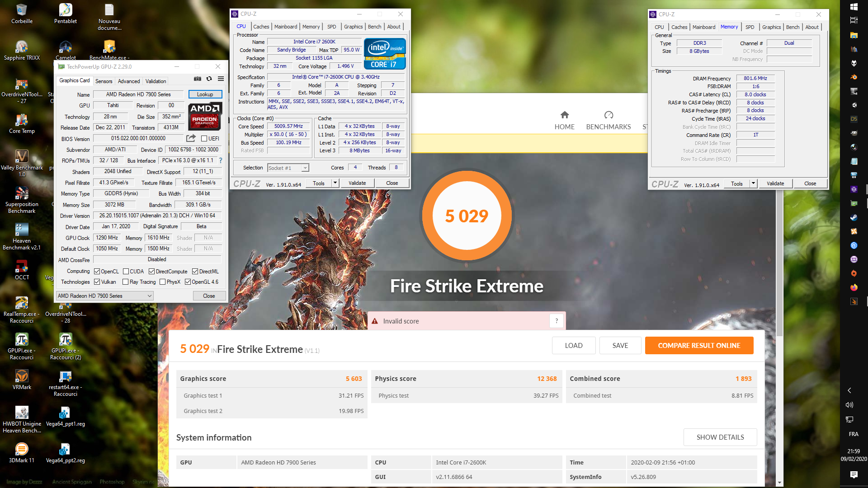Open OCCT desktop icon
This screenshot has width=868, height=488.
(22, 270)
